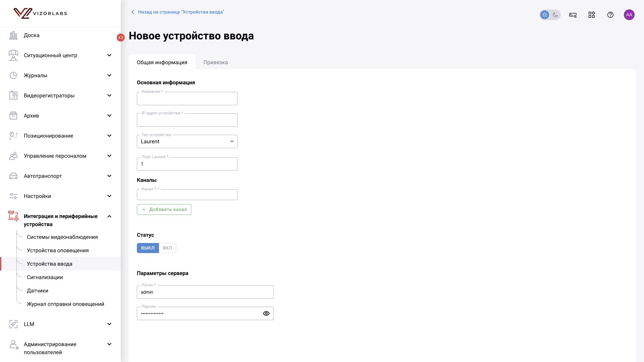644x362 pixels.
Task: Select the light theme sun toggle
Action: point(545,15)
